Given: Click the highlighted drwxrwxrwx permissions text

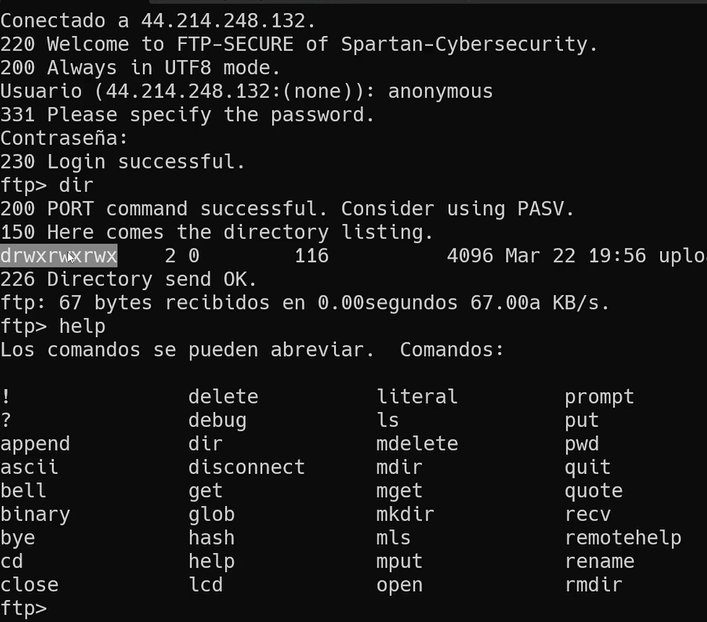Looking at the screenshot, I should [59, 256].
